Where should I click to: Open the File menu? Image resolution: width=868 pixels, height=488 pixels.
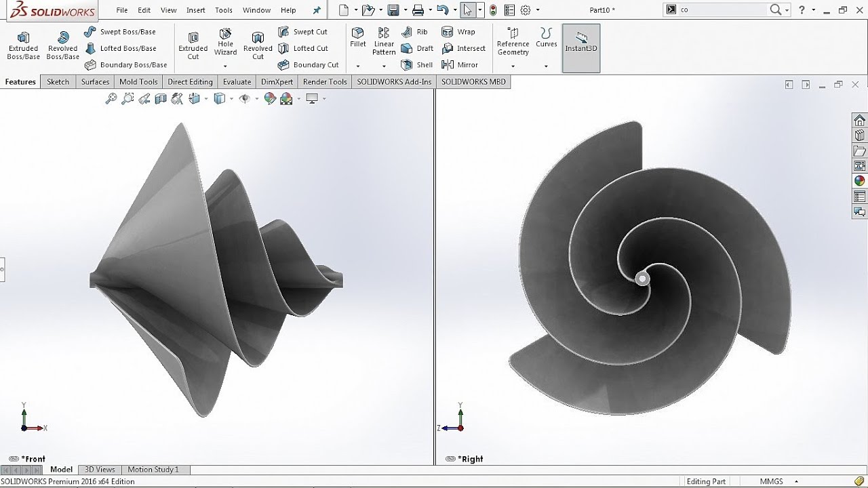122,10
